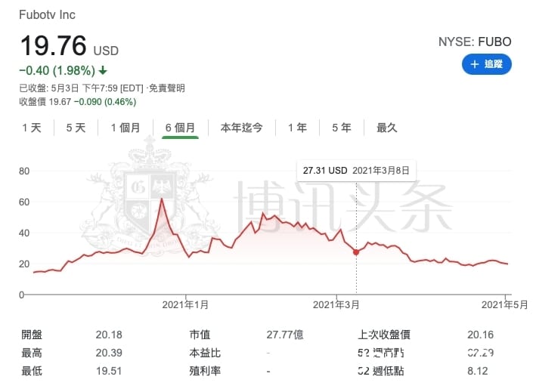Viewport: 533px width, 392px height.
Task: Click the 80 y-axis label
Action: click(24, 171)
